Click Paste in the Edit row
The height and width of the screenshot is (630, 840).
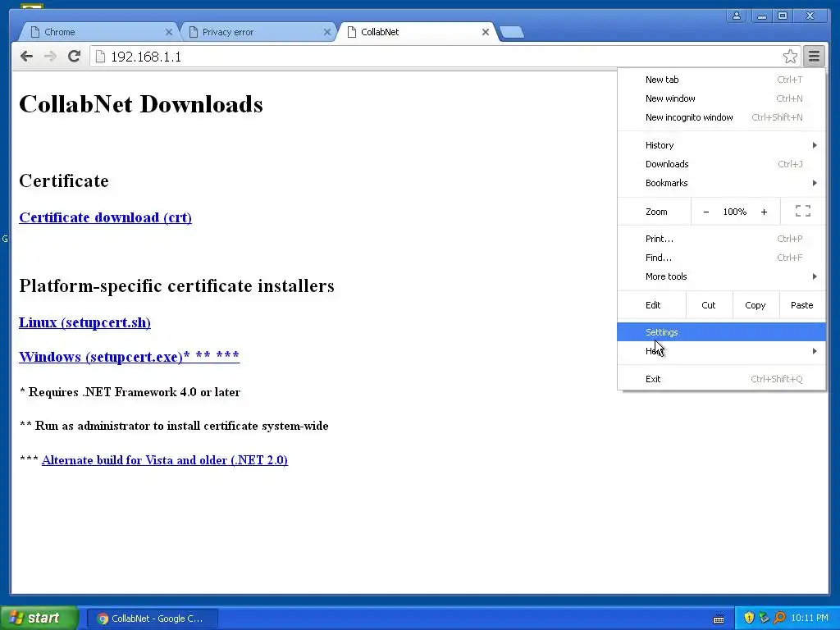pos(801,305)
